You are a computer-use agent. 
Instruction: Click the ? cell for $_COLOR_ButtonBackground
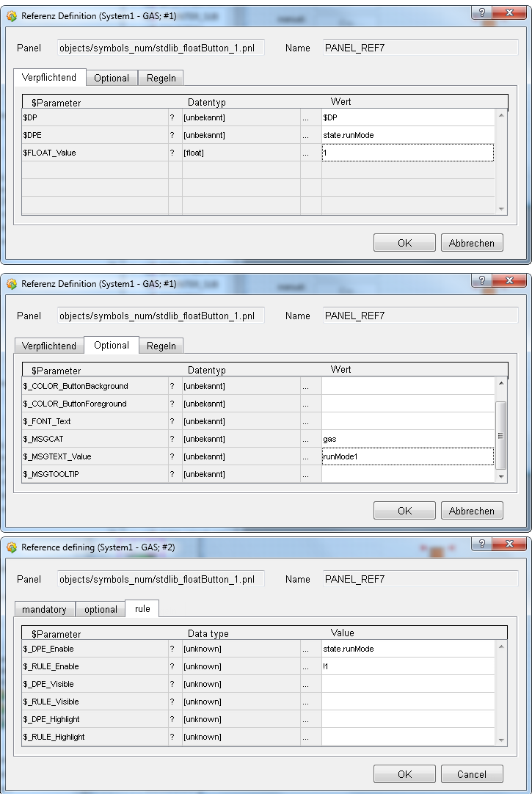coord(175,386)
